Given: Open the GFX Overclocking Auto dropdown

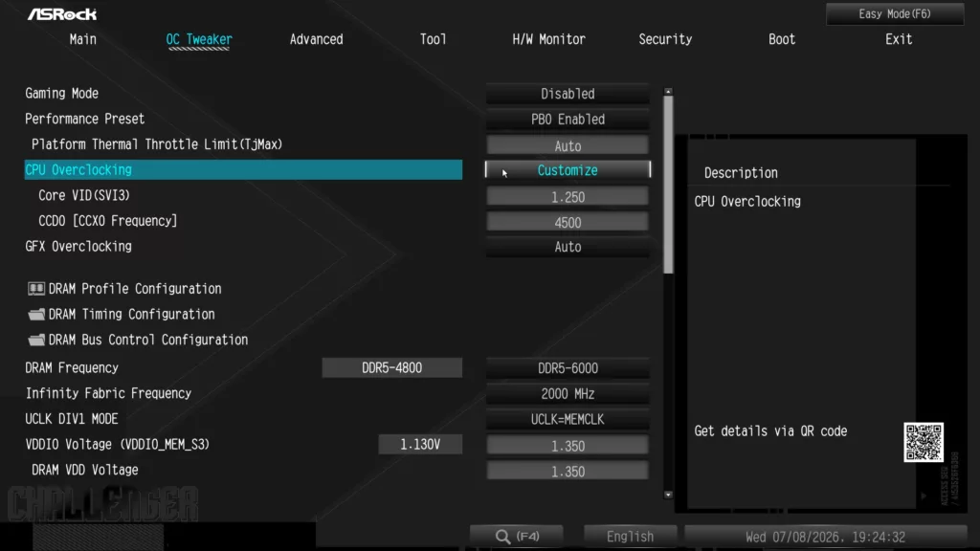Looking at the screenshot, I should click(x=568, y=247).
